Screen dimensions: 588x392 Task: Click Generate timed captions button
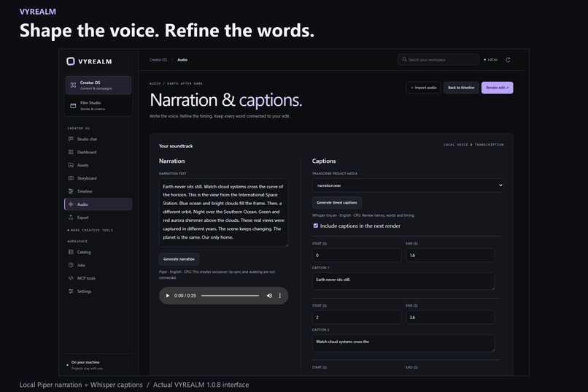click(337, 202)
